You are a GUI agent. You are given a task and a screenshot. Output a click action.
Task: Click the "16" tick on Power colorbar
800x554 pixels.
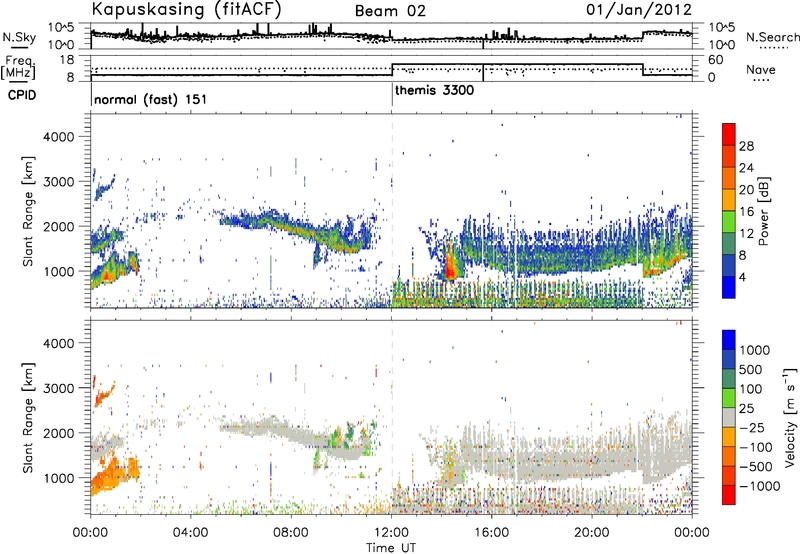point(746,212)
